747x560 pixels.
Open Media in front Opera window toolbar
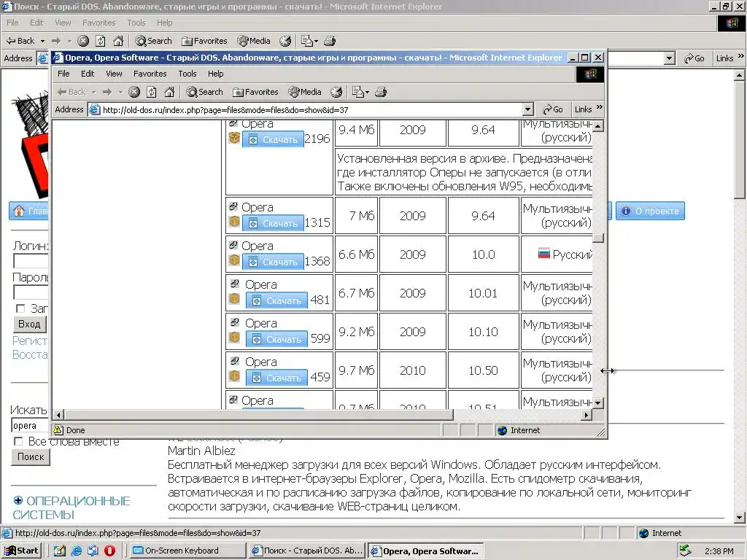point(305,92)
